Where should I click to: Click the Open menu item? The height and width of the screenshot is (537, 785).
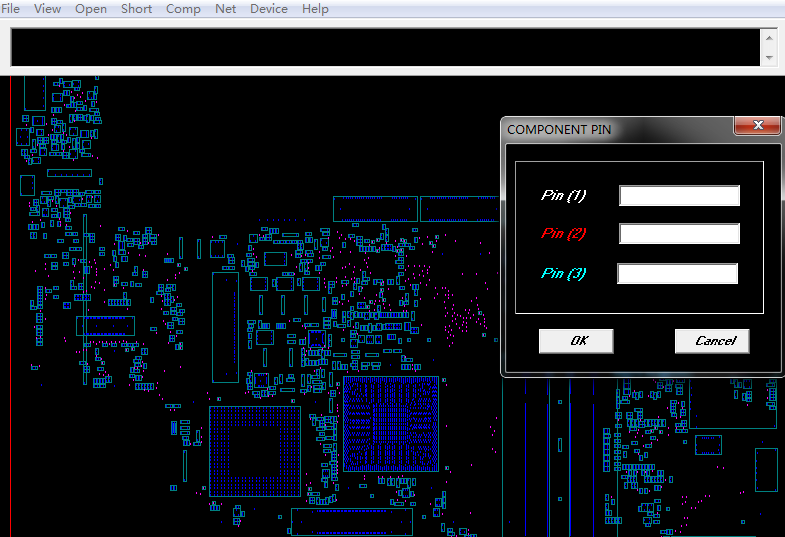pyautogui.click(x=91, y=9)
